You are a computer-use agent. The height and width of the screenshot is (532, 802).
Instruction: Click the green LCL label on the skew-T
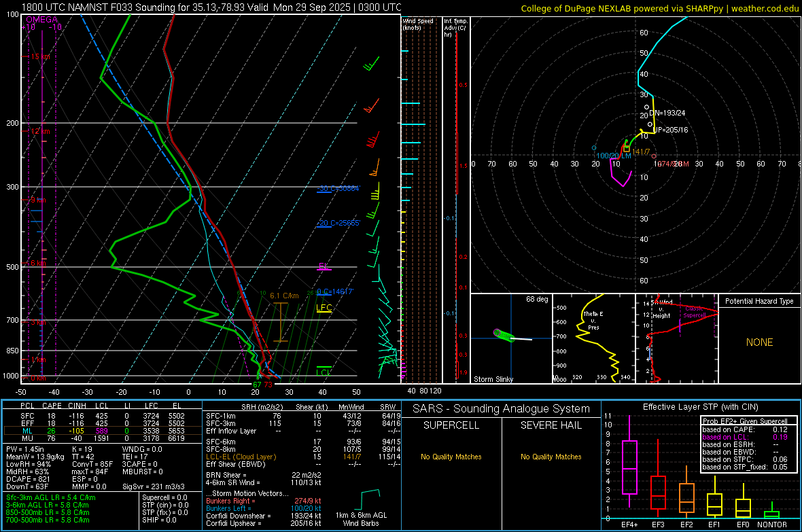pos(324,372)
